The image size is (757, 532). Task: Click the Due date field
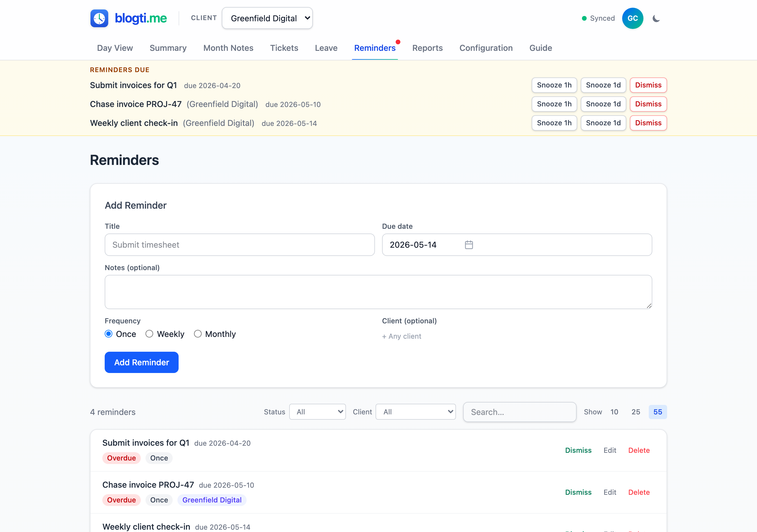[517, 245]
